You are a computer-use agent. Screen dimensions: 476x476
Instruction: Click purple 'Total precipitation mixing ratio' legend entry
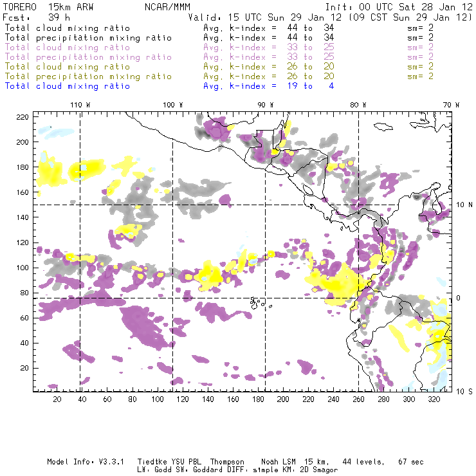point(88,57)
